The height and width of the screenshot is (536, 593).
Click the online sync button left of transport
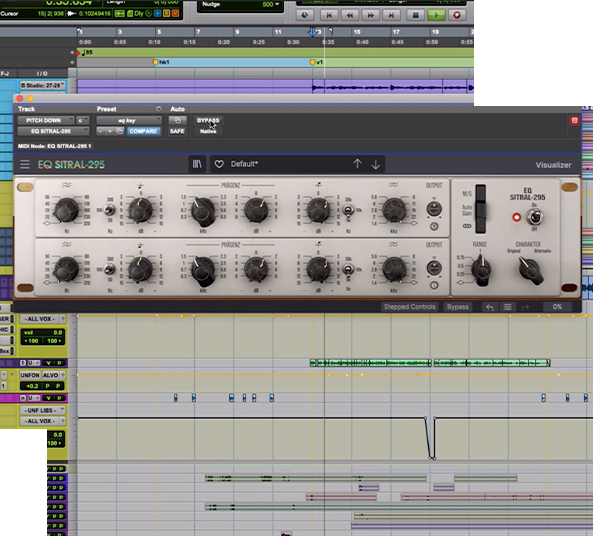coord(304,15)
